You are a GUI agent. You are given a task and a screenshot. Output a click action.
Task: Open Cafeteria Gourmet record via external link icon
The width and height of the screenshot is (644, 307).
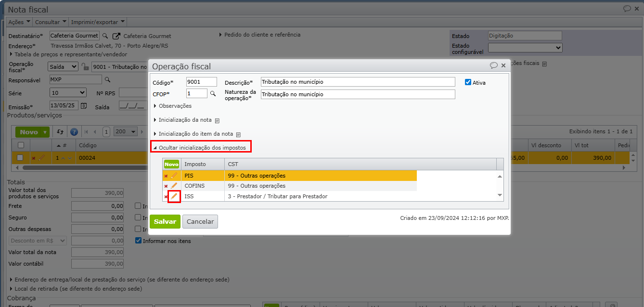pyautogui.click(x=116, y=36)
